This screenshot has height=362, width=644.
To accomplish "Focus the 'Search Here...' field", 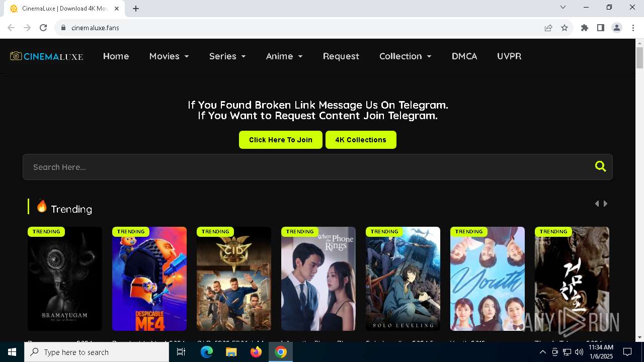I will pos(317,167).
